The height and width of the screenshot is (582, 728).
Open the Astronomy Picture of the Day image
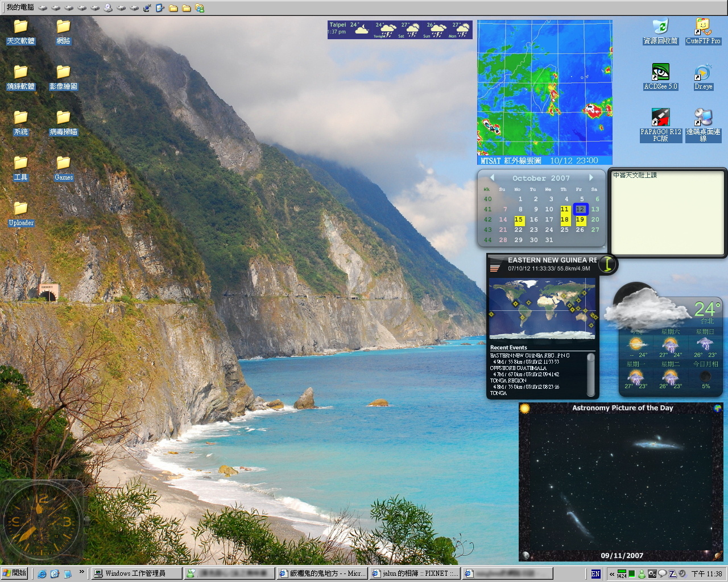tap(621, 483)
